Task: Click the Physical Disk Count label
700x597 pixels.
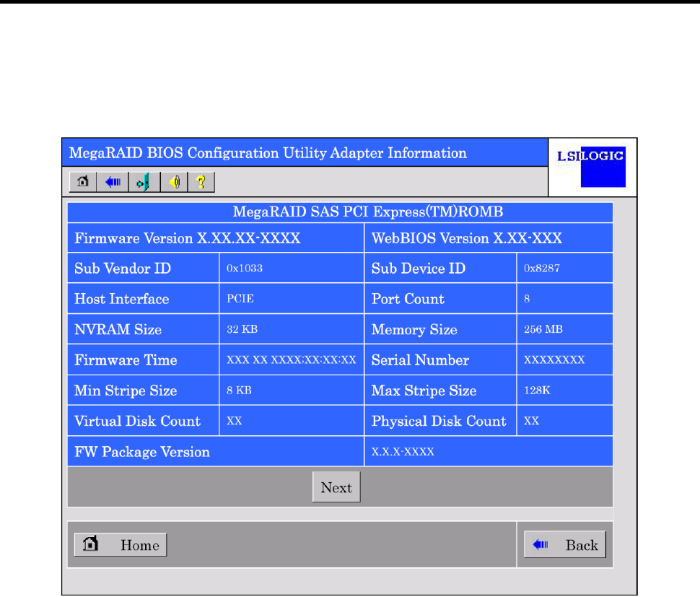Action: tap(439, 421)
